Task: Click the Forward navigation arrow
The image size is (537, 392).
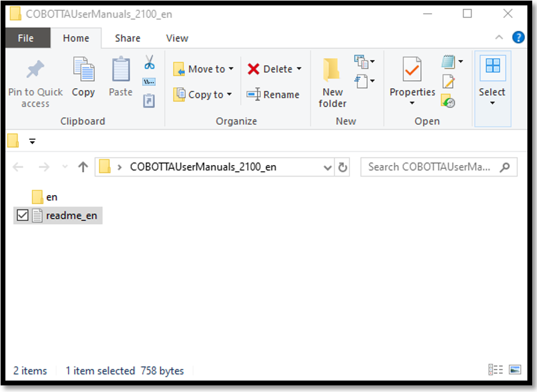Action: 44,167
